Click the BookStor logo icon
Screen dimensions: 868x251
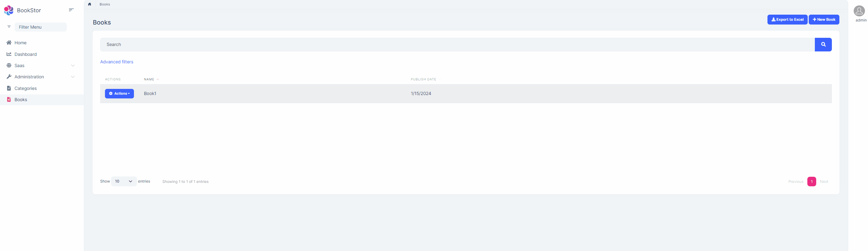[x=9, y=10]
